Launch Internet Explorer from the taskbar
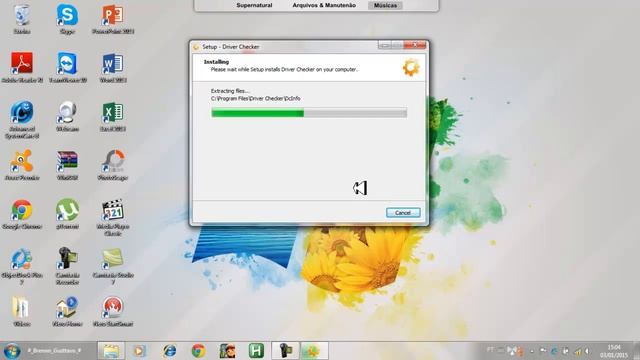This screenshot has height=360, width=640. [x=169, y=351]
